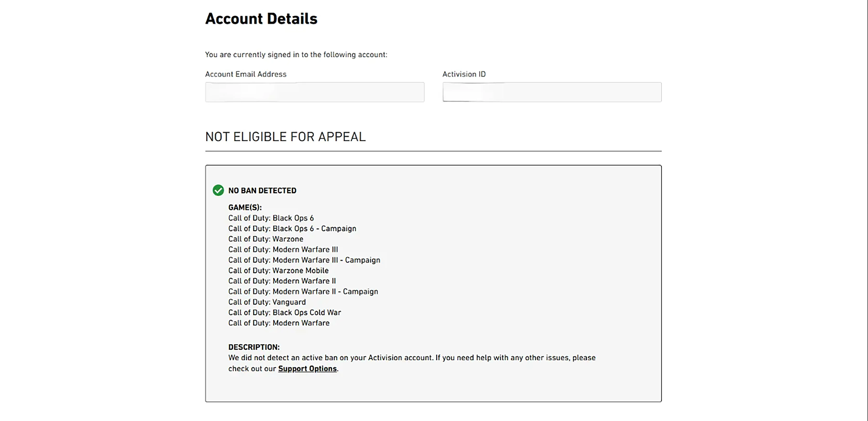This screenshot has width=868, height=421.
Task: Click the green check mark icon
Action: tap(218, 190)
